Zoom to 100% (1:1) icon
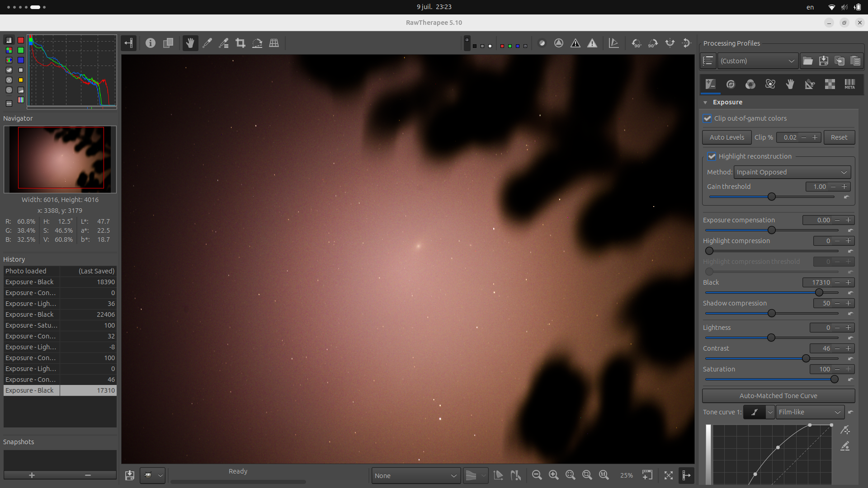The image size is (868, 488). click(x=604, y=475)
